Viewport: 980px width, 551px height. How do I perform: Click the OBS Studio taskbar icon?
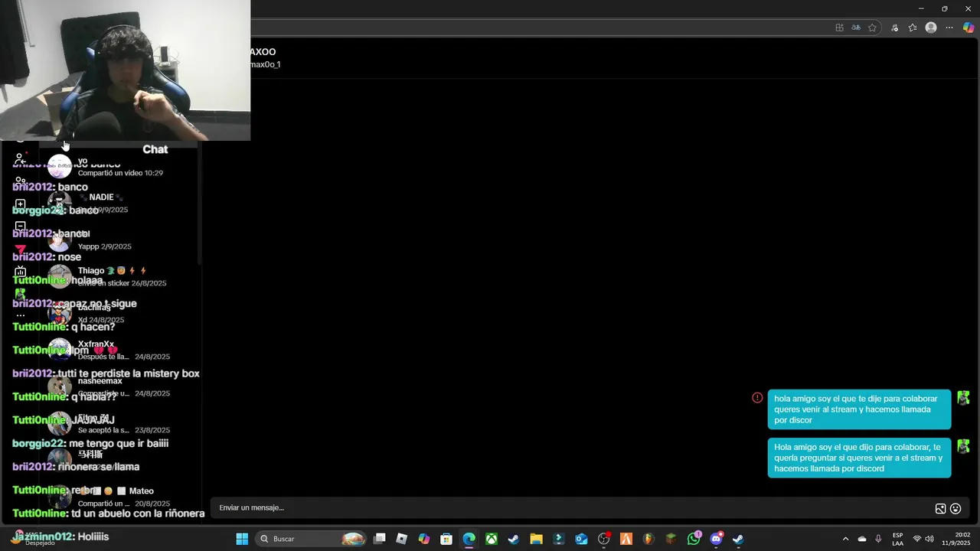tap(603, 539)
